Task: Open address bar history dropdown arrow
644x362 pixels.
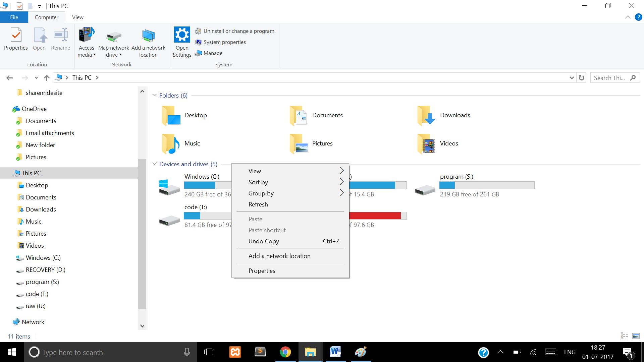Action: [x=572, y=78]
